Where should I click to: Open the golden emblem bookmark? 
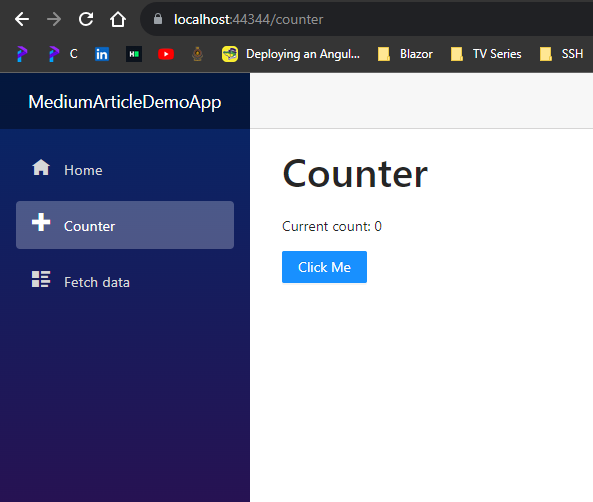coord(197,54)
